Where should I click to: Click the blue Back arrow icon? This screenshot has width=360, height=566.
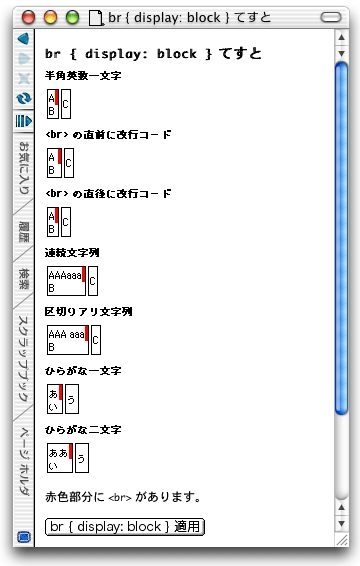pos(23,39)
